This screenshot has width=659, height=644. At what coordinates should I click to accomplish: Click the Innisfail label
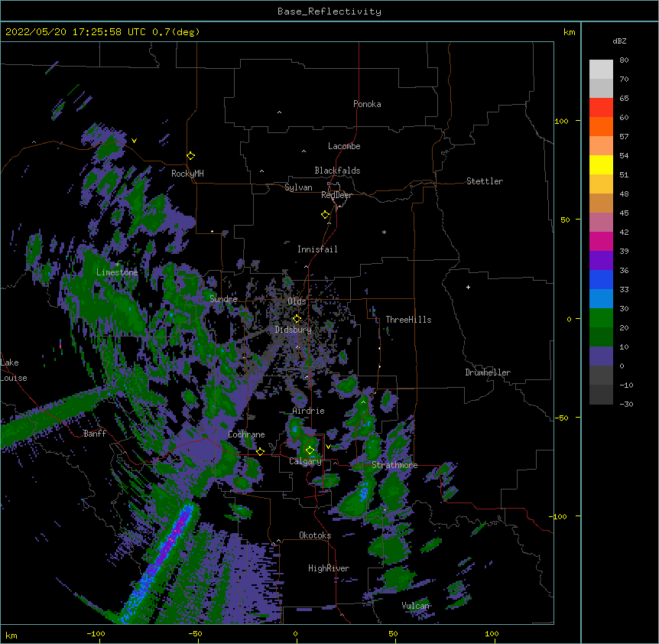click(x=317, y=249)
